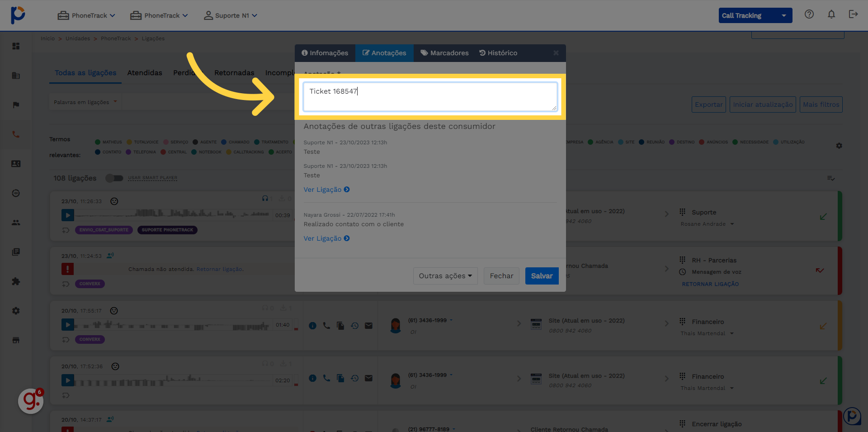Viewport: 868px width, 432px height.
Task: Open the gear settings sidebar icon
Action: (x=16, y=311)
